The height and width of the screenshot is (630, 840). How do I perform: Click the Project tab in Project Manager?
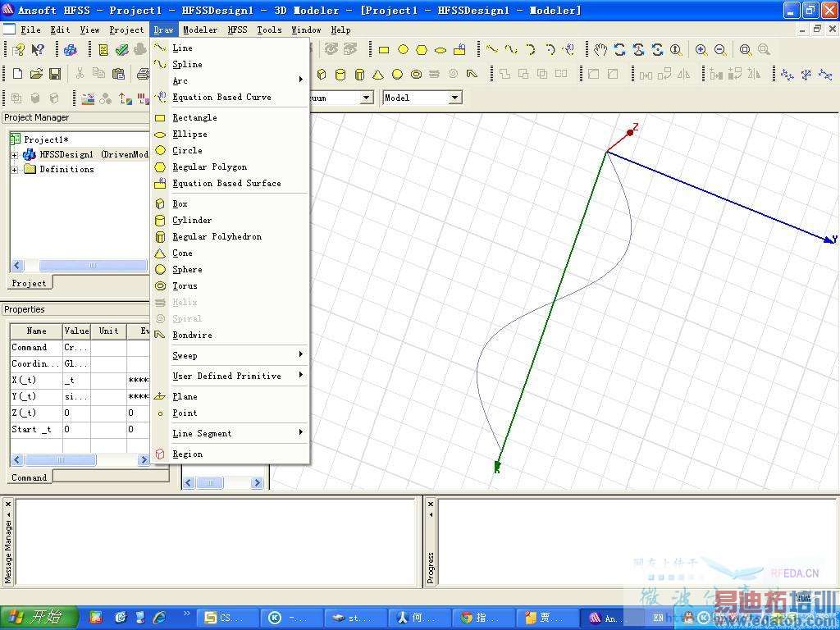tap(29, 283)
